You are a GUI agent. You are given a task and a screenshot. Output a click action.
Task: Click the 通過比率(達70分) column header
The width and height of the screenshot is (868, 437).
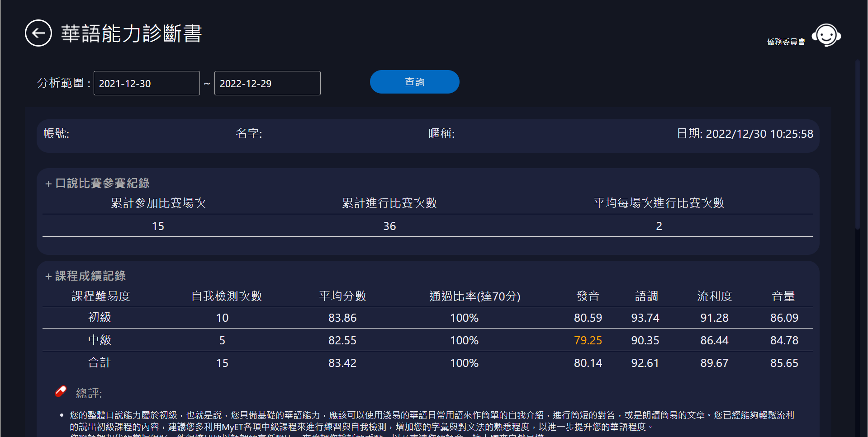click(474, 296)
